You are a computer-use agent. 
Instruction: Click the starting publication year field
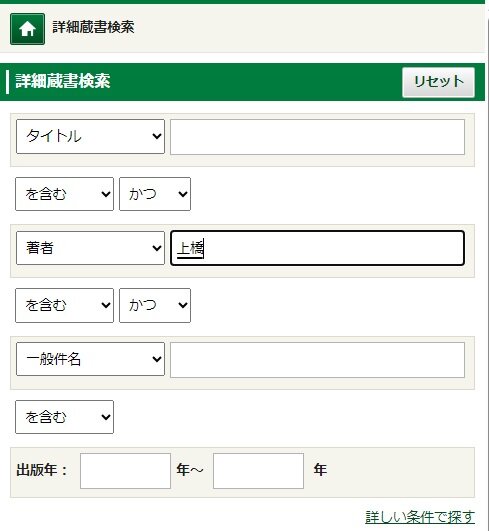(x=125, y=471)
